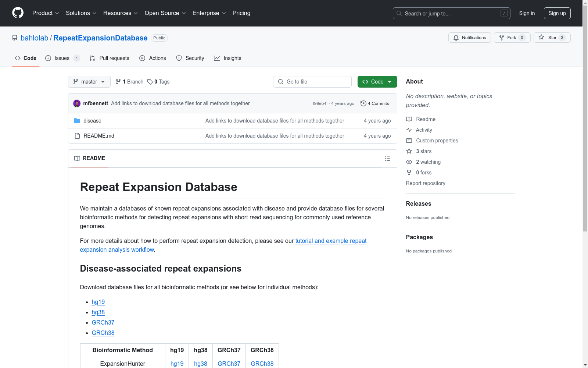
Task: Open the RepeatExpansionDatabase repository link
Action: (100, 38)
